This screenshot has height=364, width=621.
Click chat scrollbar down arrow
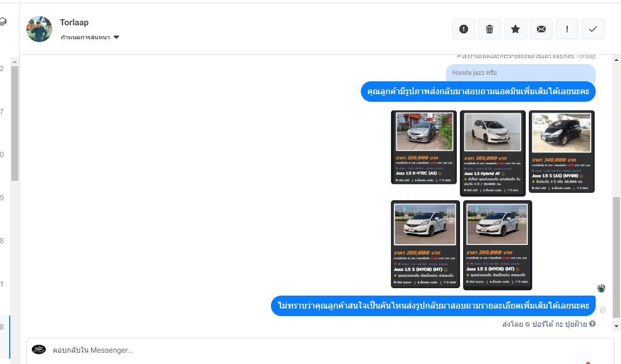coord(616,326)
